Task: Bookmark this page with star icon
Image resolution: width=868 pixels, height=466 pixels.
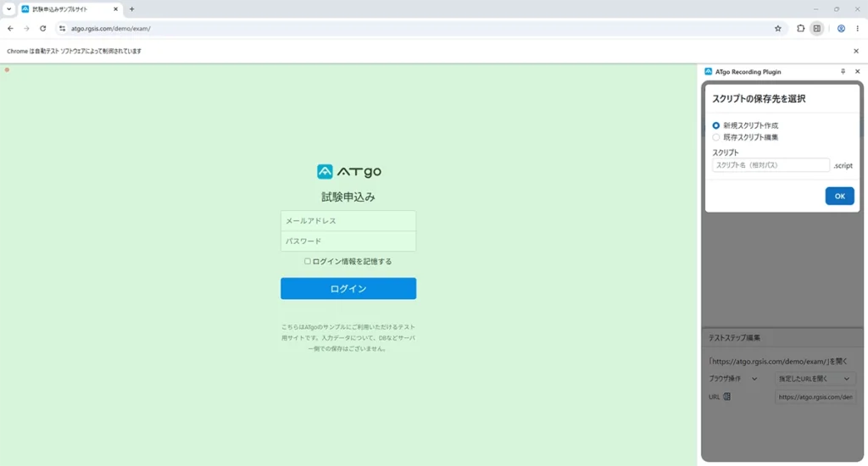Action: [778, 28]
